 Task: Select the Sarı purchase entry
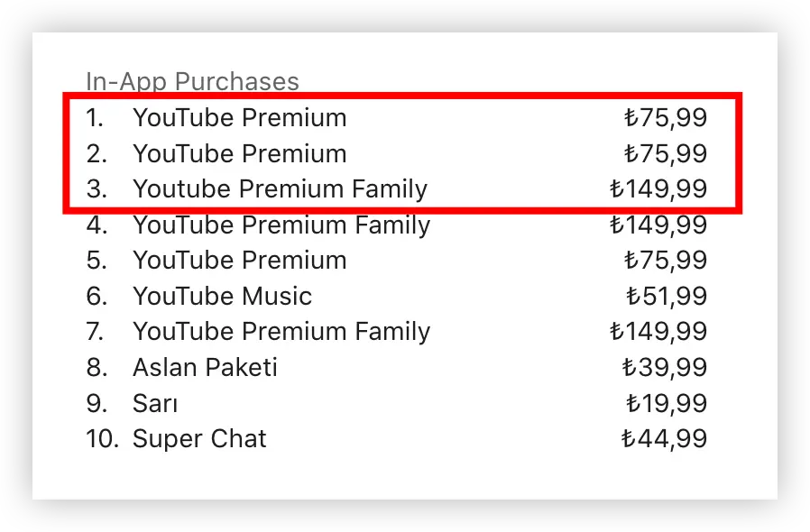[x=155, y=403]
